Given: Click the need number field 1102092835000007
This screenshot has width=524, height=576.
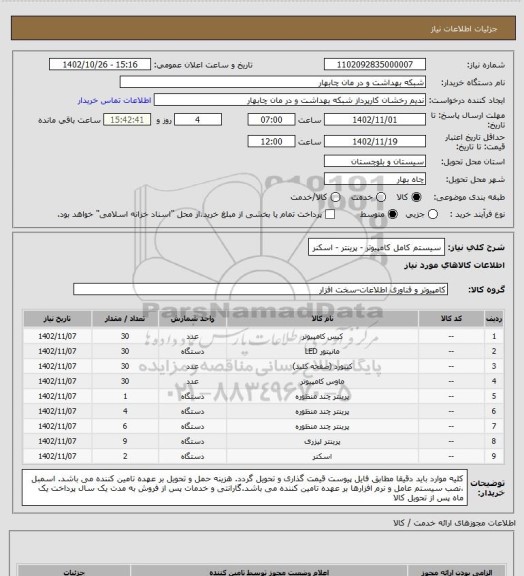Looking at the screenshot, I should (375, 65).
